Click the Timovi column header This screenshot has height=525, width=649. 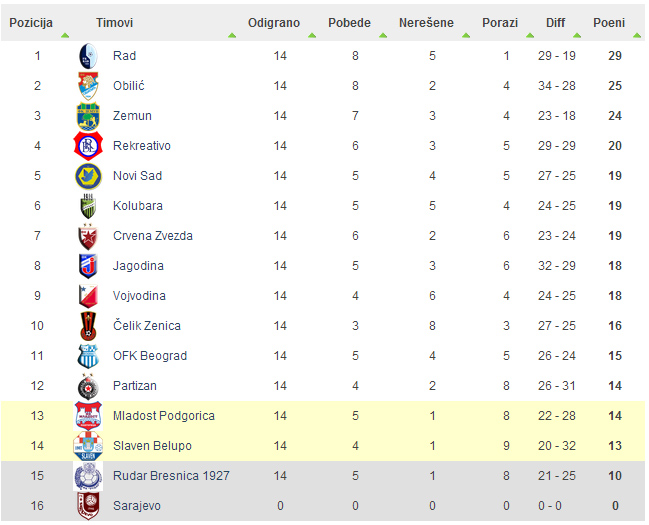point(114,22)
